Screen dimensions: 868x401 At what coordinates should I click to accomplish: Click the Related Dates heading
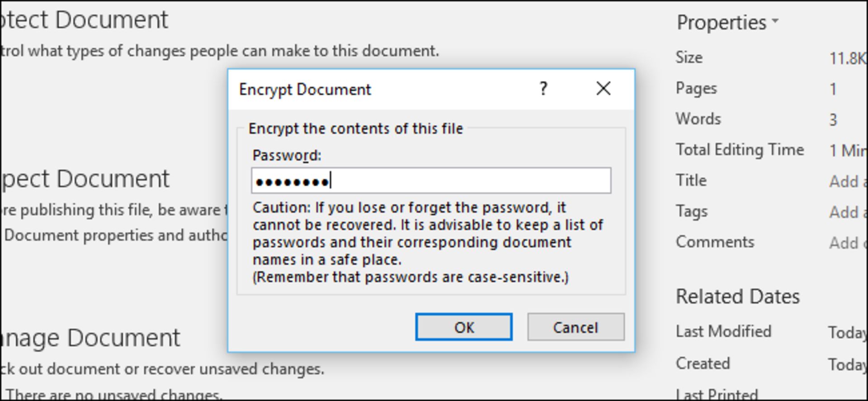pos(737,297)
